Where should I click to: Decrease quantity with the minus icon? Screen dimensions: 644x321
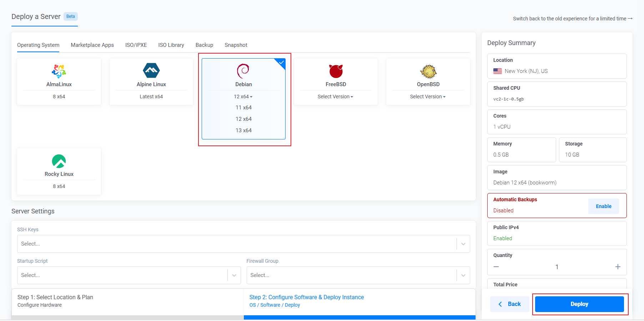point(496,267)
